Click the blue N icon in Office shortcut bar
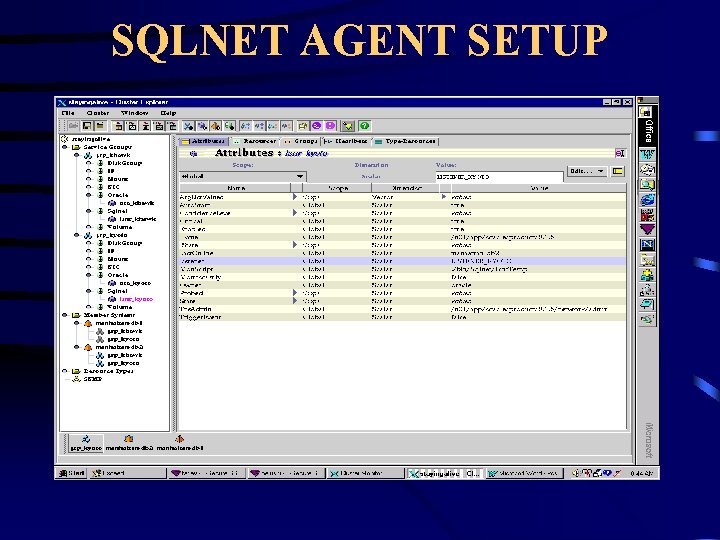 647,245
